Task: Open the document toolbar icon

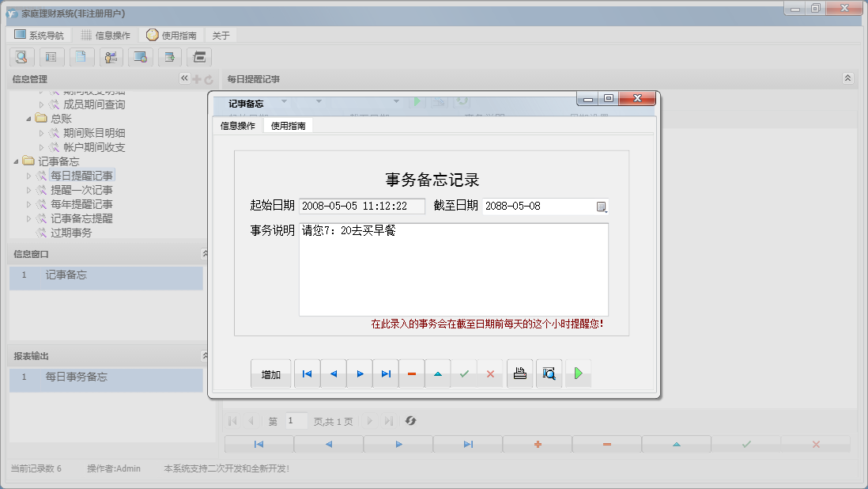Action: click(x=81, y=57)
